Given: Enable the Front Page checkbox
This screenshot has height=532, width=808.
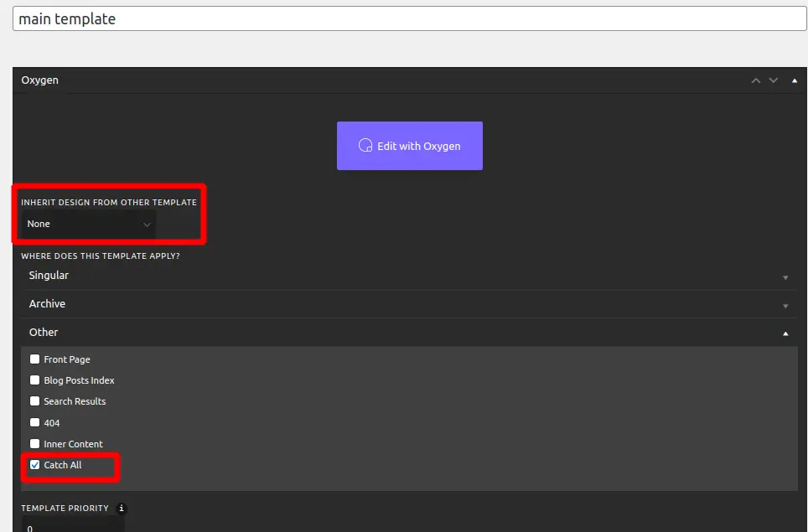Looking at the screenshot, I should pyautogui.click(x=35, y=359).
